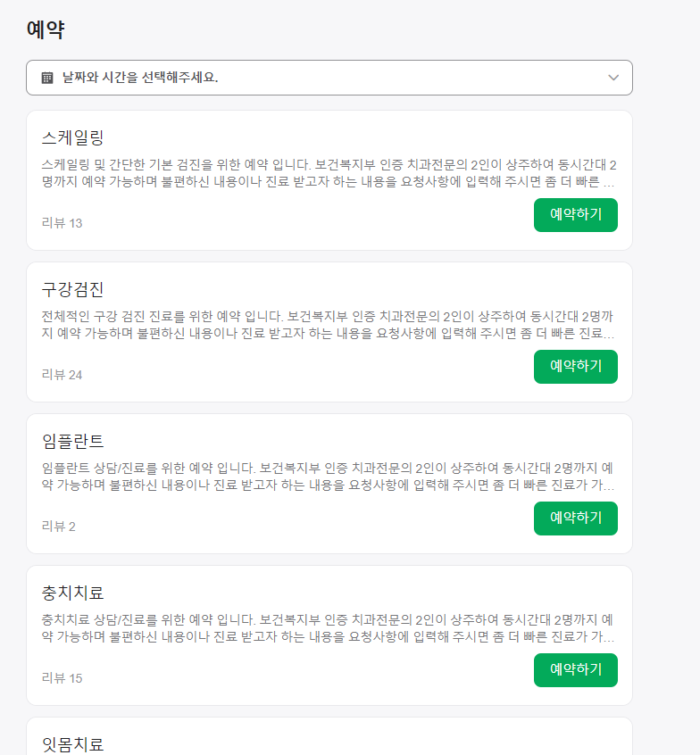Viewport: 700px width, 755px height.
Task: Click 예약하기 button for 충치치료
Action: click(x=575, y=670)
